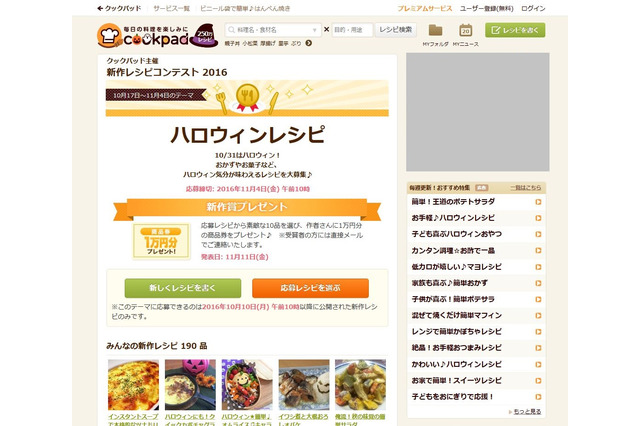Click the 1万円分プレゼント gift voucher image

[x=162, y=241]
